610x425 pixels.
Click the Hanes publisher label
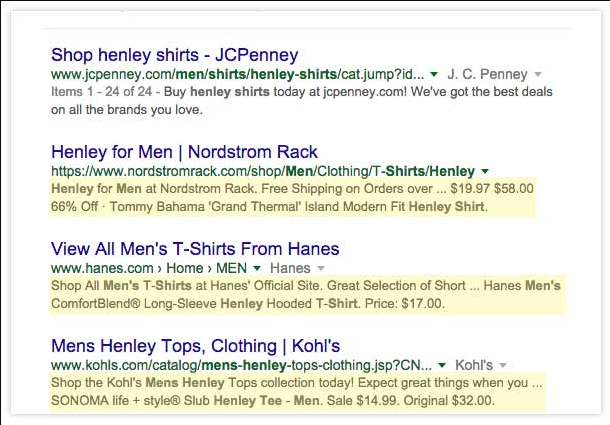(290, 268)
